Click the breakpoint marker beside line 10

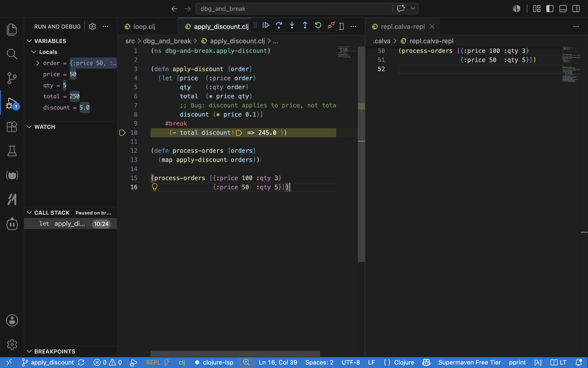[122, 133]
